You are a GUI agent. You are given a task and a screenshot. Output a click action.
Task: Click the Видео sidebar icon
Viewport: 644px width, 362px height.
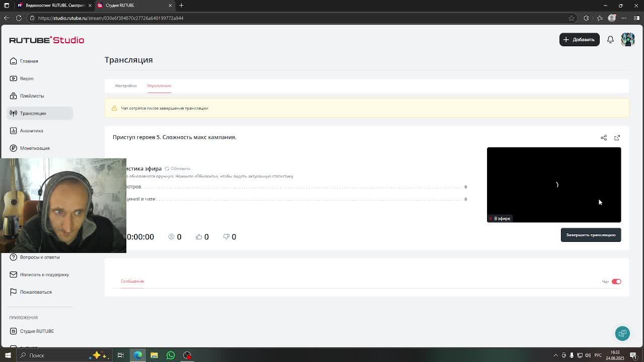[14, 78]
